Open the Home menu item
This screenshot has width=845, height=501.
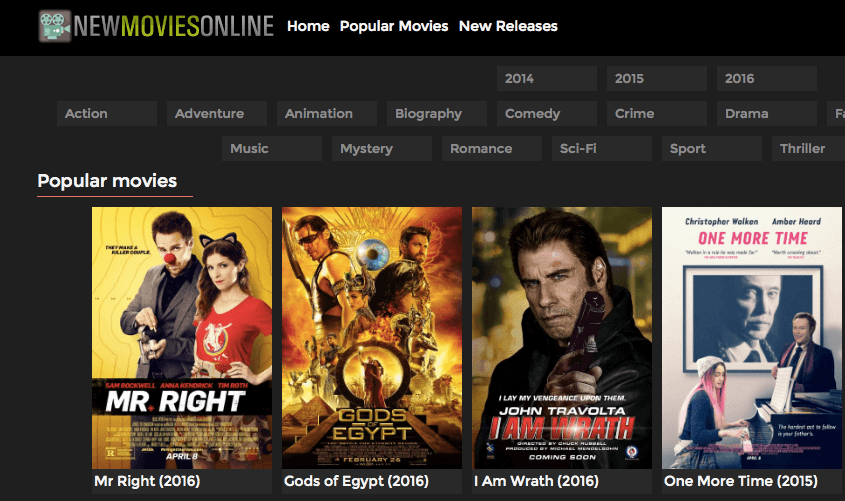tap(308, 26)
